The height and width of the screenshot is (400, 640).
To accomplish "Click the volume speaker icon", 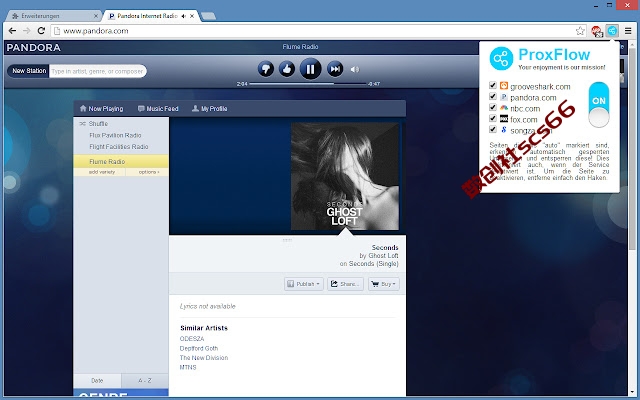I will tap(355, 69).
